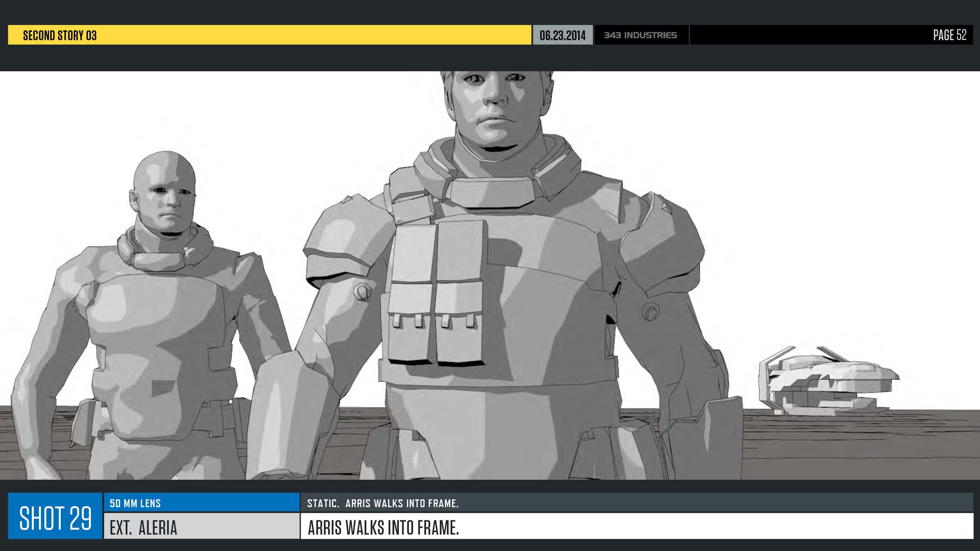This screenshot has width=980, height=551.
Task: Click the 'SECOND STORY 03' title text
Action: click(x=60, y=35)
